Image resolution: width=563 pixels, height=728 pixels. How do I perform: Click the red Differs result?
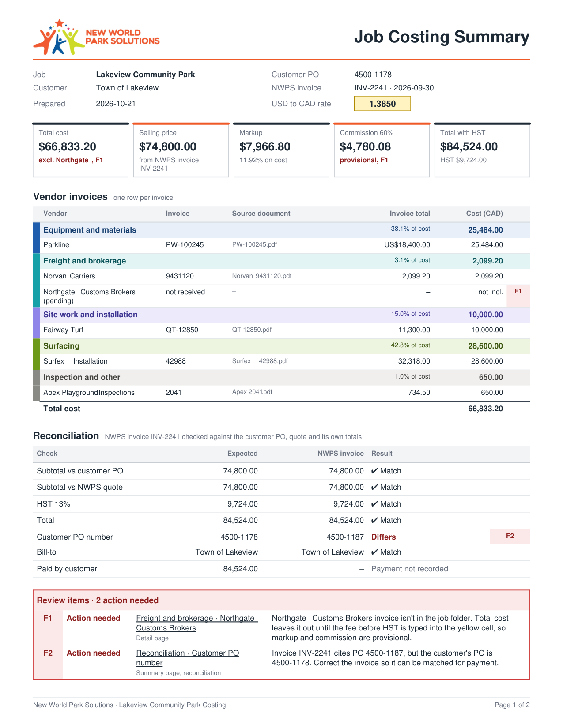click(384, 537)
